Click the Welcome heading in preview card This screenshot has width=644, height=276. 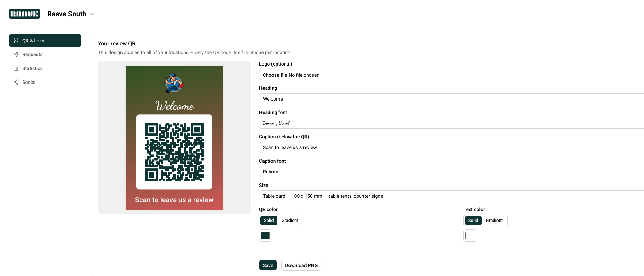(174, 105)
